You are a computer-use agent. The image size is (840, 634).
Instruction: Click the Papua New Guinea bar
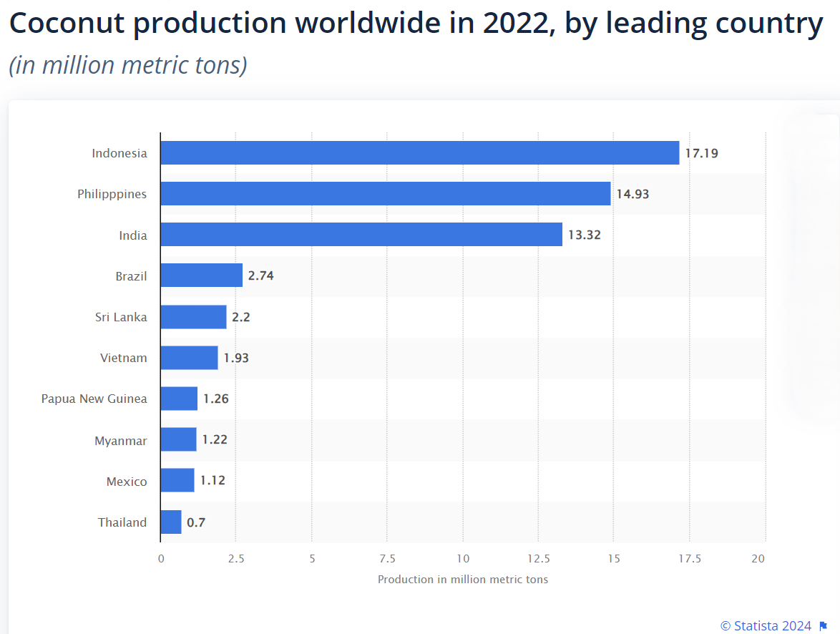[179, 399]
